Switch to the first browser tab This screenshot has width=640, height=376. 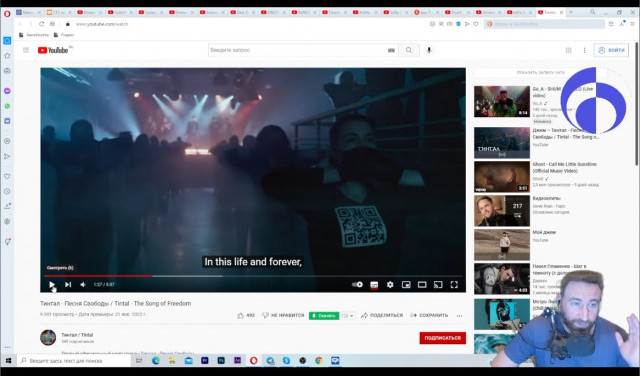pyautogui.click(x=29, y=13)
